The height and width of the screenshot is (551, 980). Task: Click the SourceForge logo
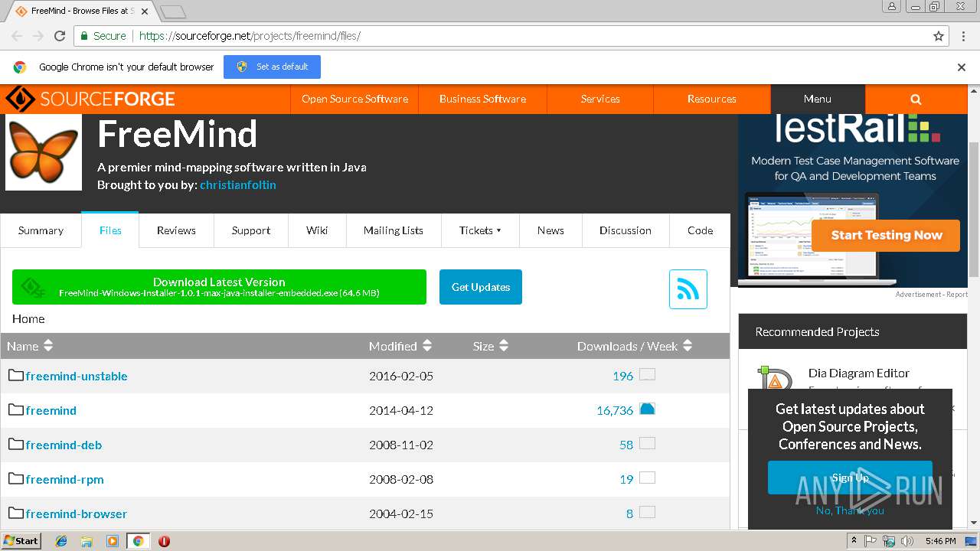90,99
